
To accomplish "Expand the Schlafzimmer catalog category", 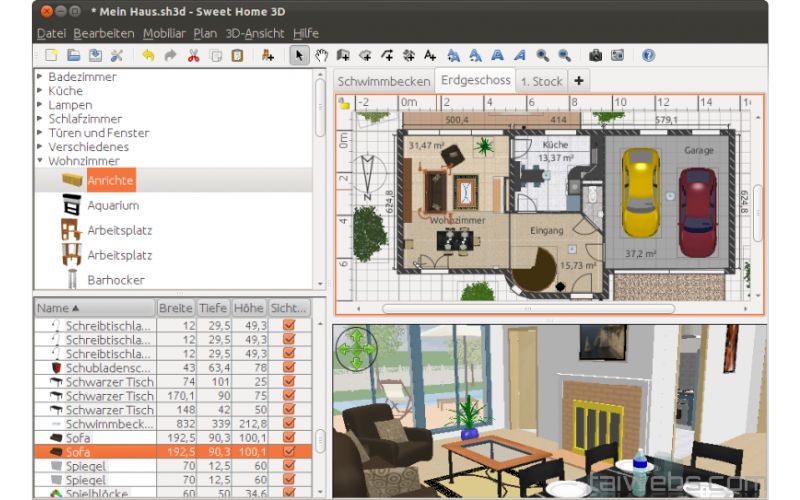I will [40, 118].
